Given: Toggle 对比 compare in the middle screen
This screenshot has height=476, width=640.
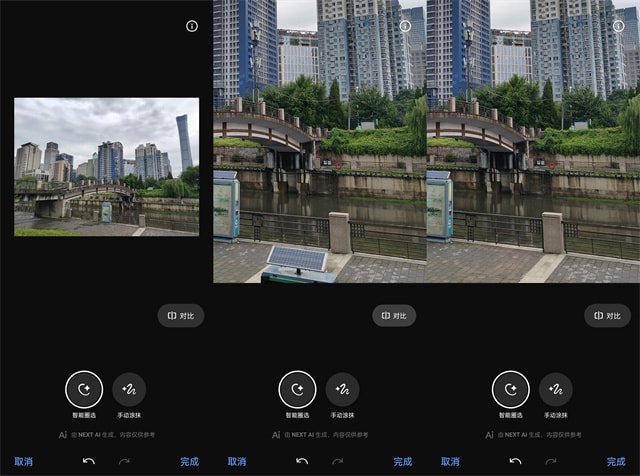Looking at the screenshot, I should click(394, 316).
